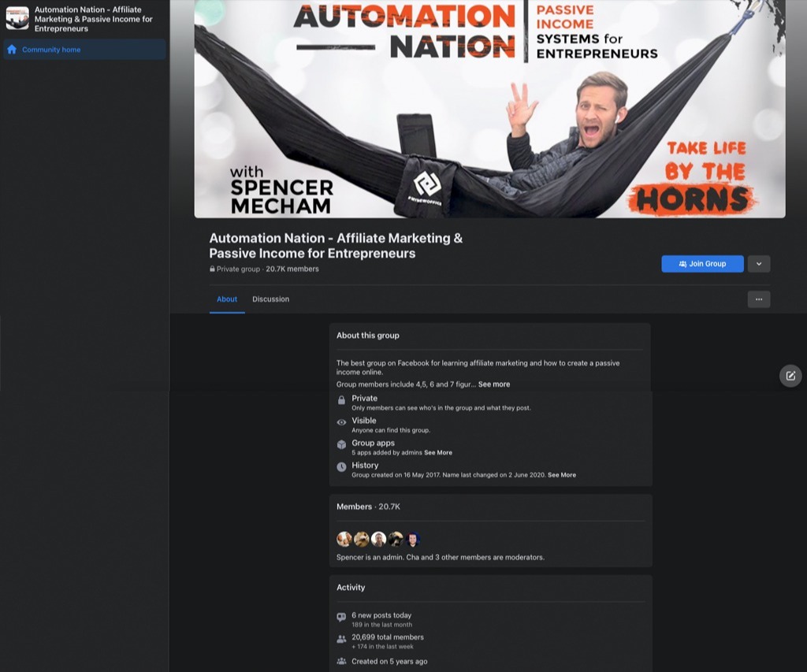
Task: Click '189 in the last month' text
Action: tap(382, 625)
